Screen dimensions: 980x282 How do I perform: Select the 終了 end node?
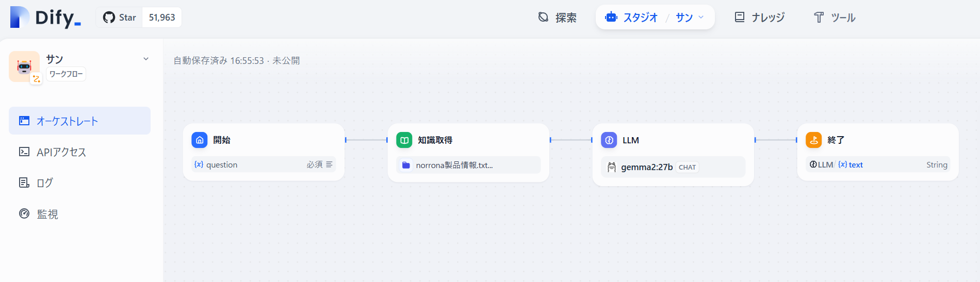point(878,152)
